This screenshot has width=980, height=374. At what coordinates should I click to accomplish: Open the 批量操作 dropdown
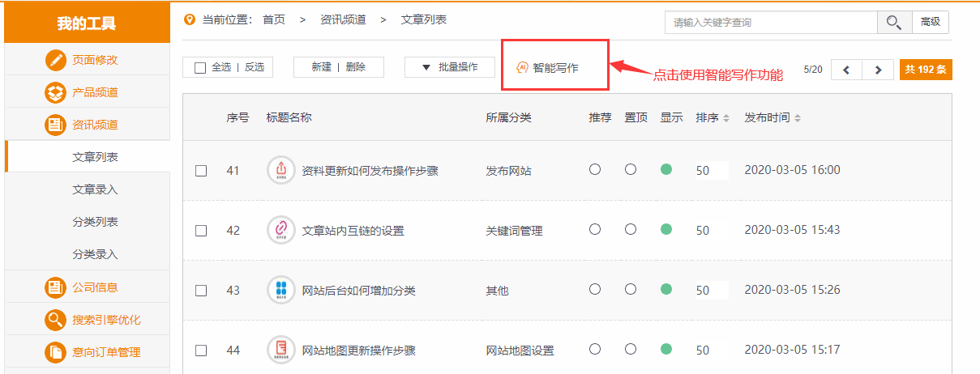(x=450, y=67)
